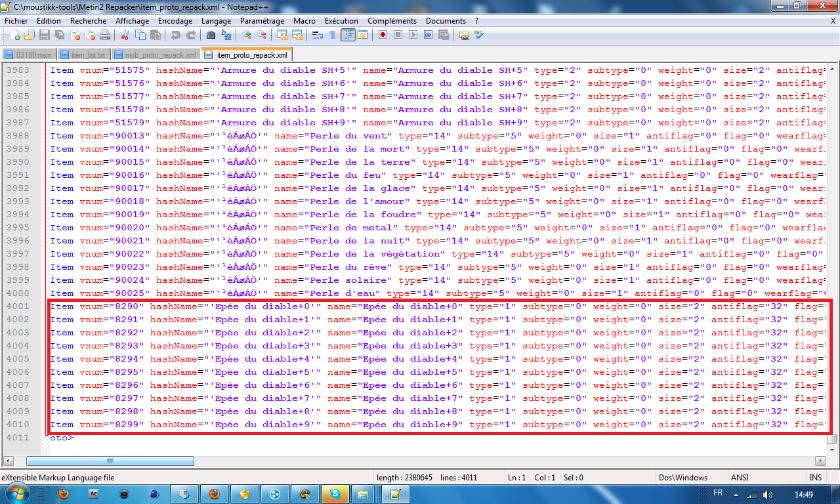Viewport: 840px width, 504px height.
Task: Copy selection using toolbar icon
Action: [x=140, y=35]
